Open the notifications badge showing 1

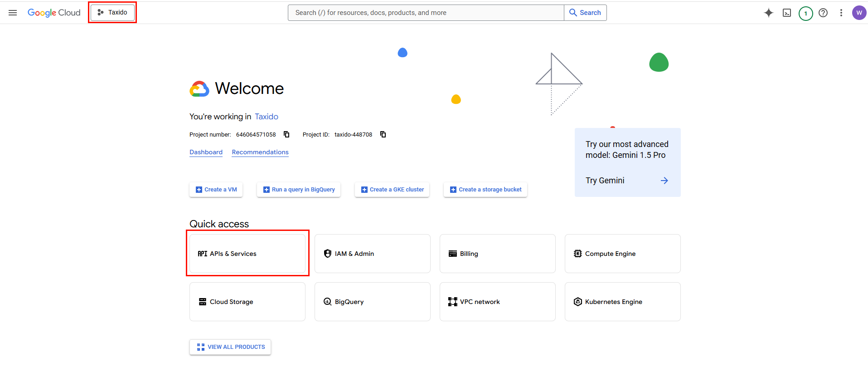coord(805,13)
